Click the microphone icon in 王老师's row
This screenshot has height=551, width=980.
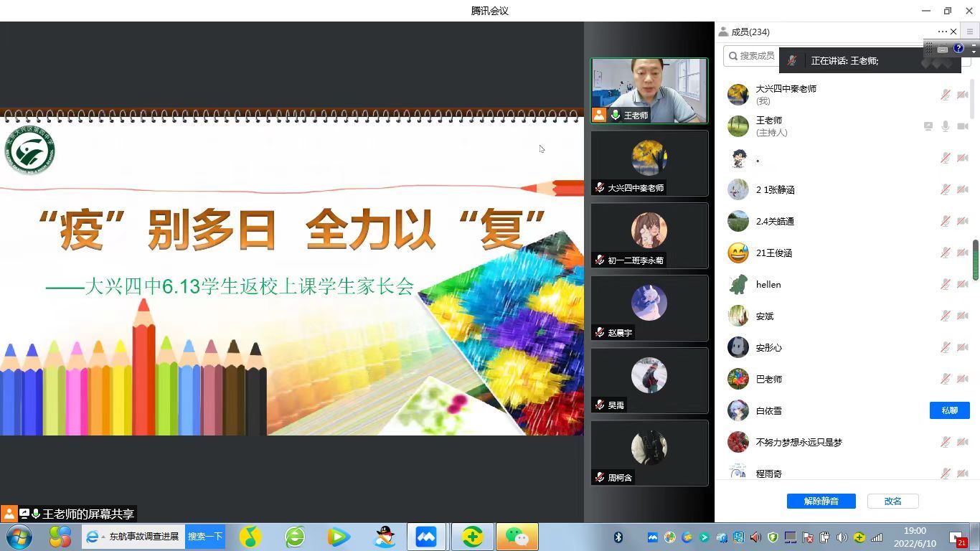(946, 126)
